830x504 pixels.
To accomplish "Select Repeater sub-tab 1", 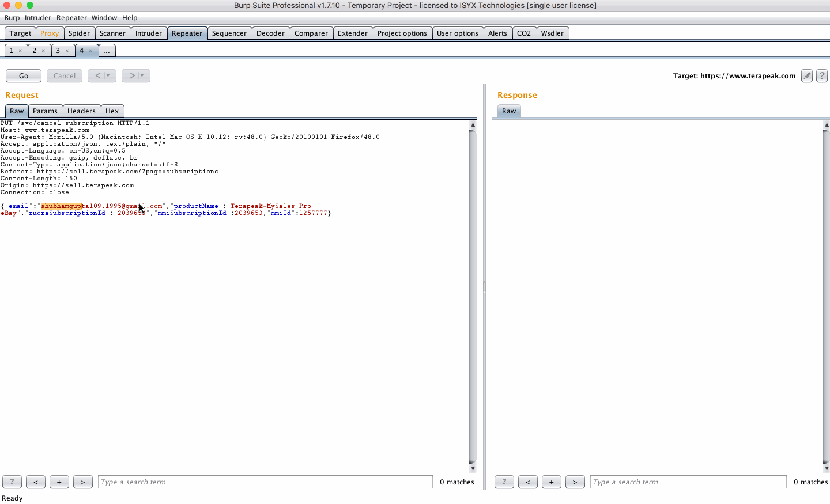I will tap(12, 51).
